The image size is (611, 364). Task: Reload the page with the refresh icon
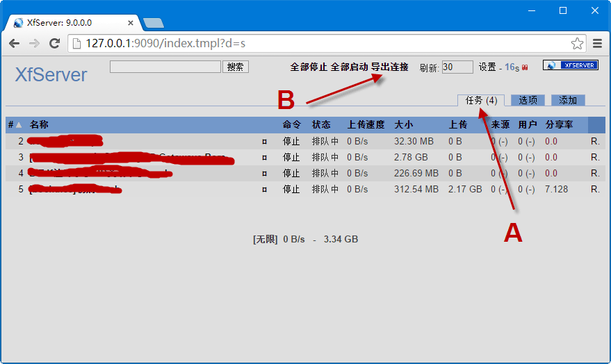tap(54, 43)
